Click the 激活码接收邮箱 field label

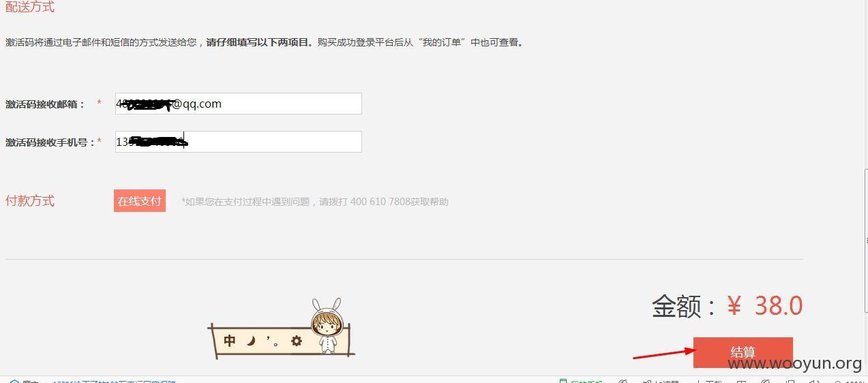point(45,104)
